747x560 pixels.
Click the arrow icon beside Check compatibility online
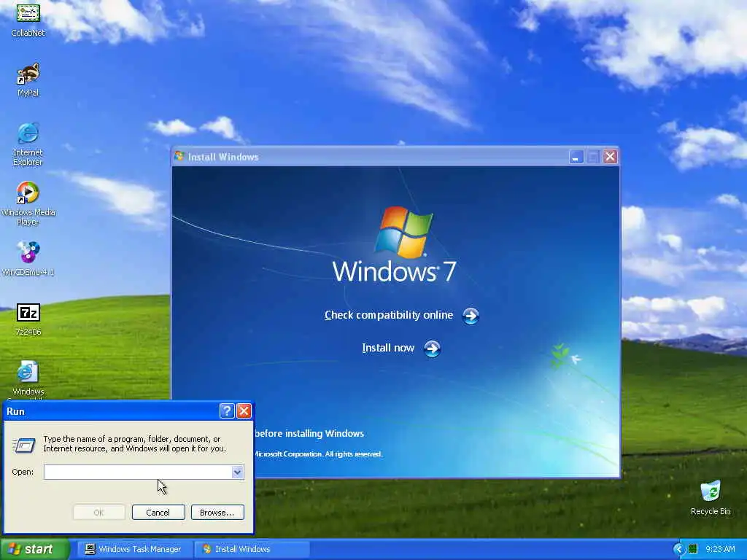point(471,316)
